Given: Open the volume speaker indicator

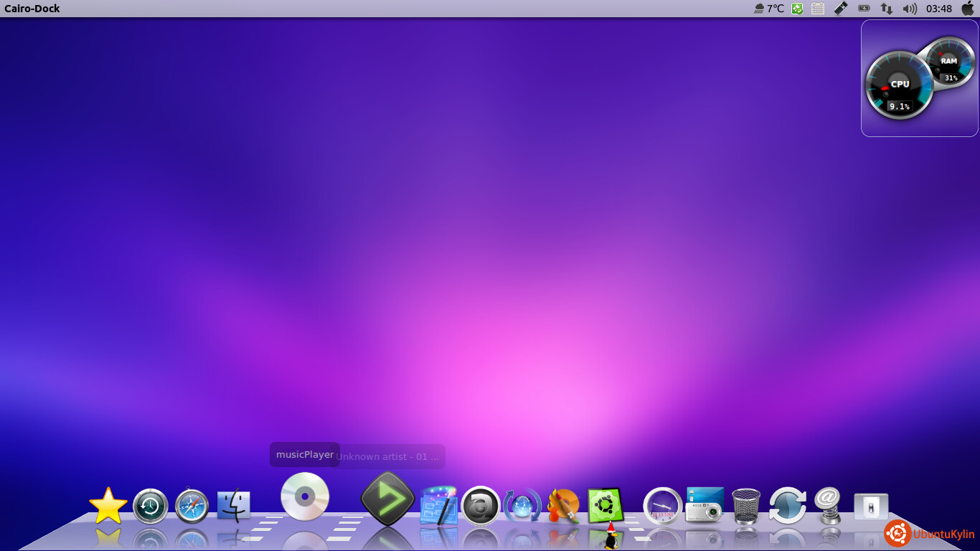Looking at the screenshot, I should click(910, 9).
